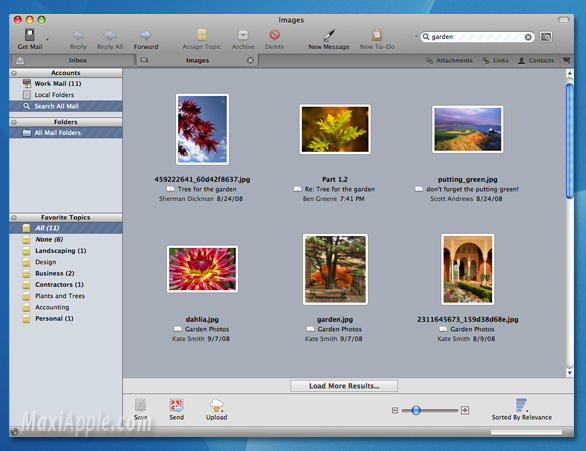Open the Get Mail dropdown arrow
The width and height of the screenshot is (586, 451).
pos(47,39)
